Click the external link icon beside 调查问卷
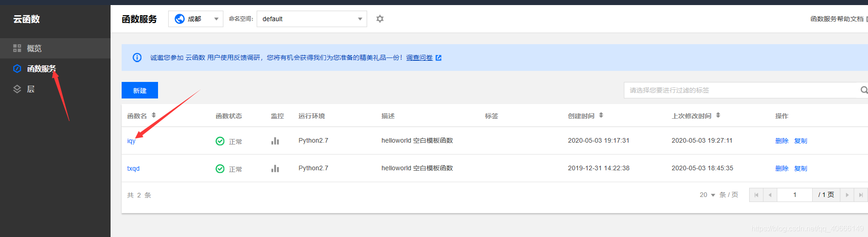The image size is (868, 237). [x=439, y=58]
